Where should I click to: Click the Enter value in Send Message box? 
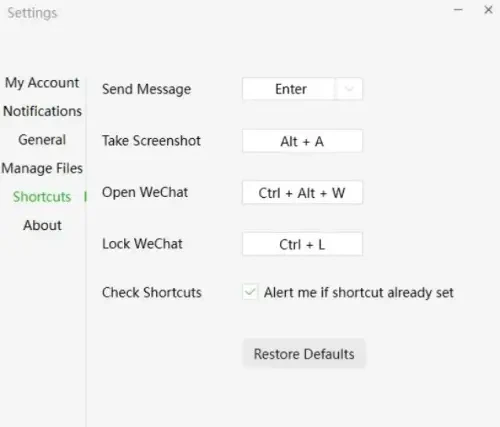tap(291, 89)
